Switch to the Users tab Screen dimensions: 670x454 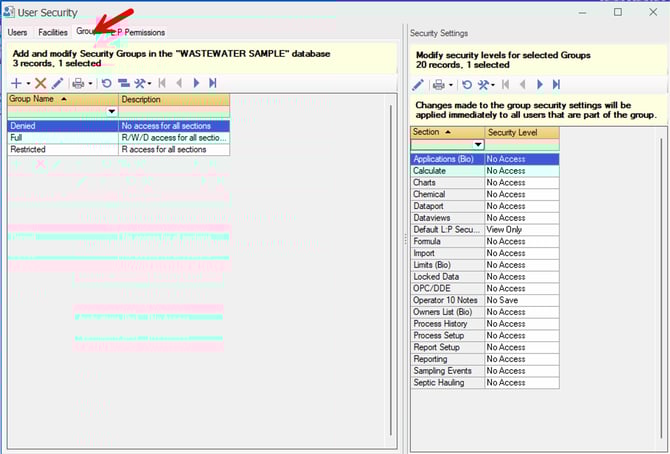pyautogui.click(x=18, y=32)
